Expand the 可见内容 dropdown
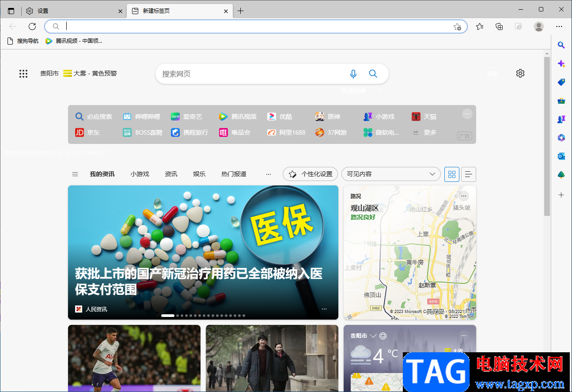 click(391, 174)
